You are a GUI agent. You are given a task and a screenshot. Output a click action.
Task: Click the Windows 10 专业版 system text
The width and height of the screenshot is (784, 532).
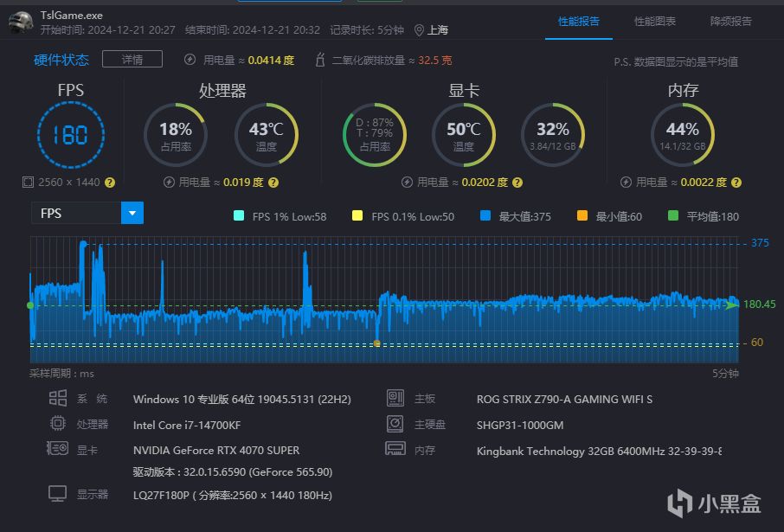(x=241, y=399)
